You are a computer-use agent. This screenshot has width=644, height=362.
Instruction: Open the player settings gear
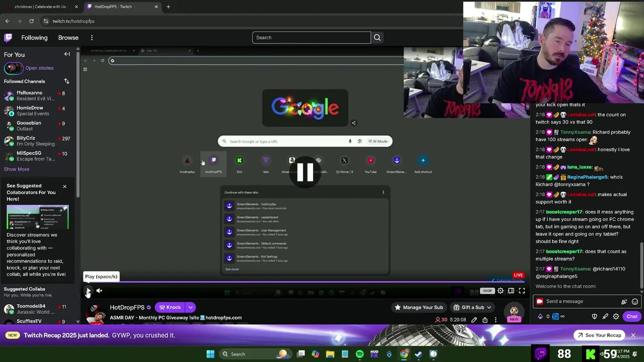[x=500, y=291]
